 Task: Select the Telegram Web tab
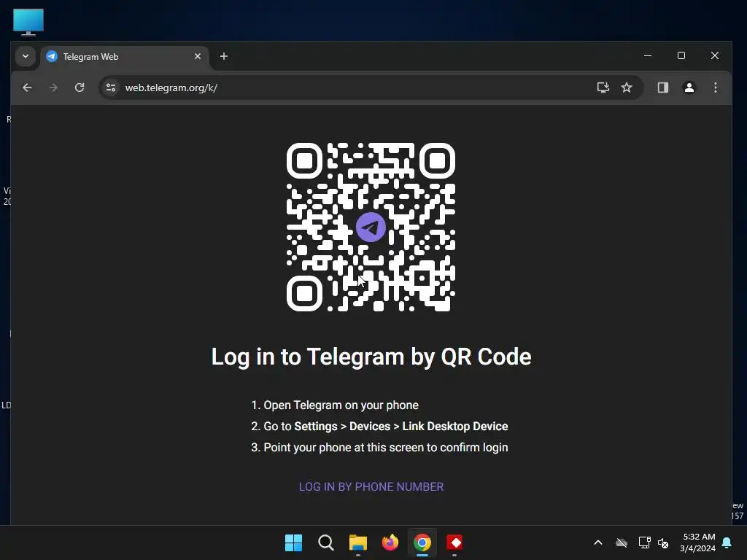coord(125,57)
